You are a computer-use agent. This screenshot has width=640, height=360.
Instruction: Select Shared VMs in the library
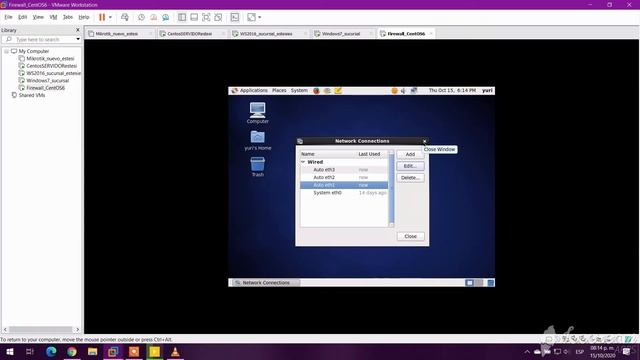(31, 95)
